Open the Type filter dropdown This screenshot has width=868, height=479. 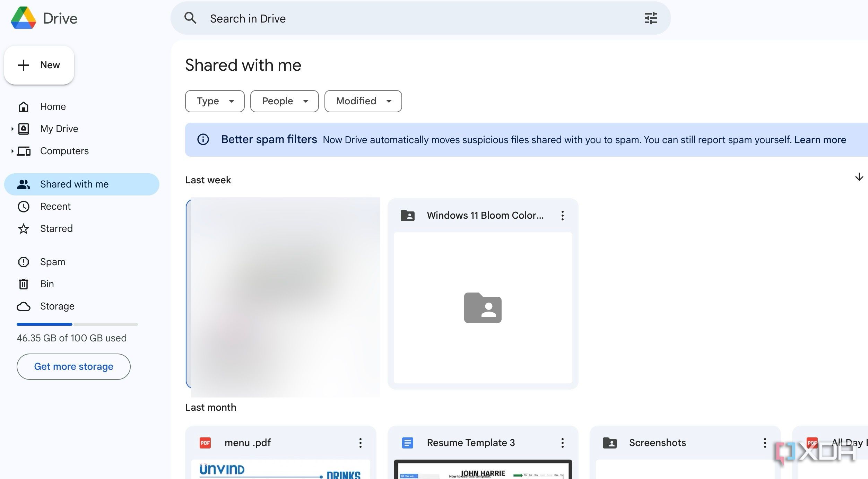pyautogui.click(x=215, y=101)
